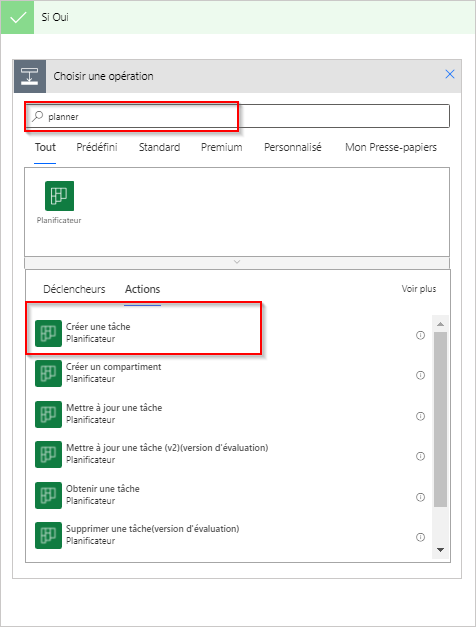The width and height of the screenshot is (476, 627).
Task: Click the Mettre à jour une tâche icon
Action: (x=48, y=414)
